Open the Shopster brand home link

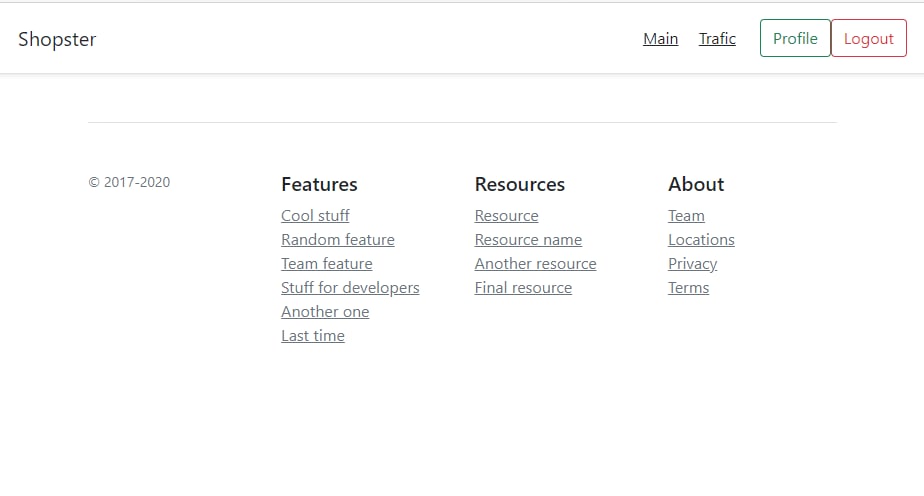tap(57, 39)
